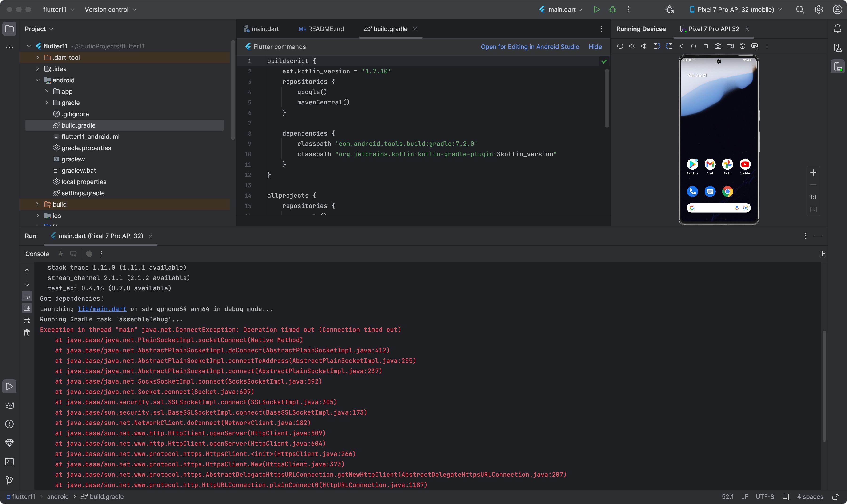Screen dimensions: 847x504
Task: Collapse the android folder
Action: click(37, 80)
